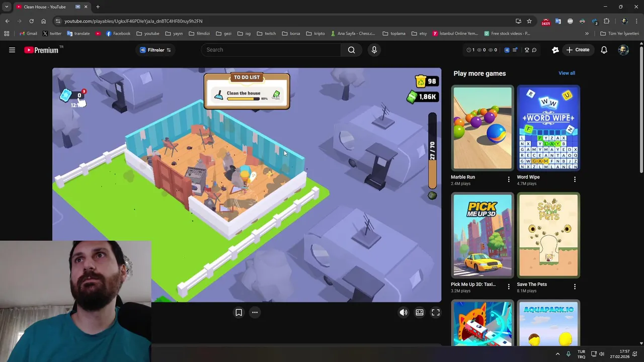The height and width of the screenshot is (362, 644).
Task: Open taskbar volume control
Action: click(x=601, y=354)
